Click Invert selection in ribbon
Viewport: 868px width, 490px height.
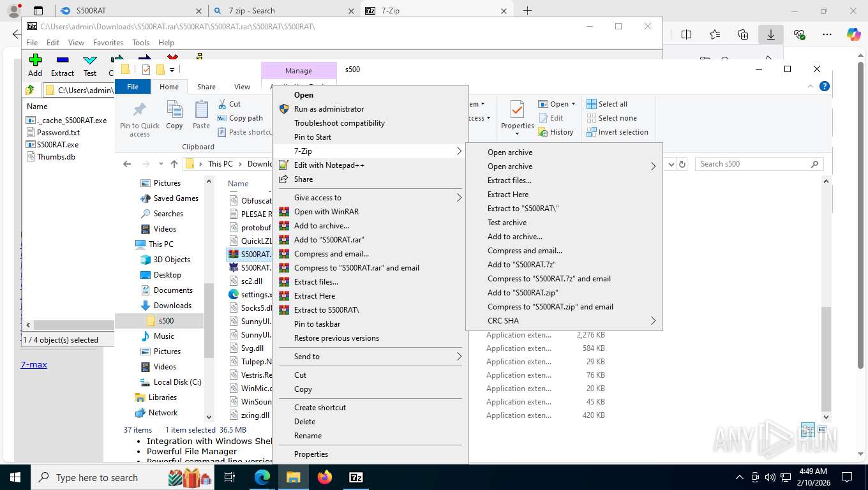point(617,132)
